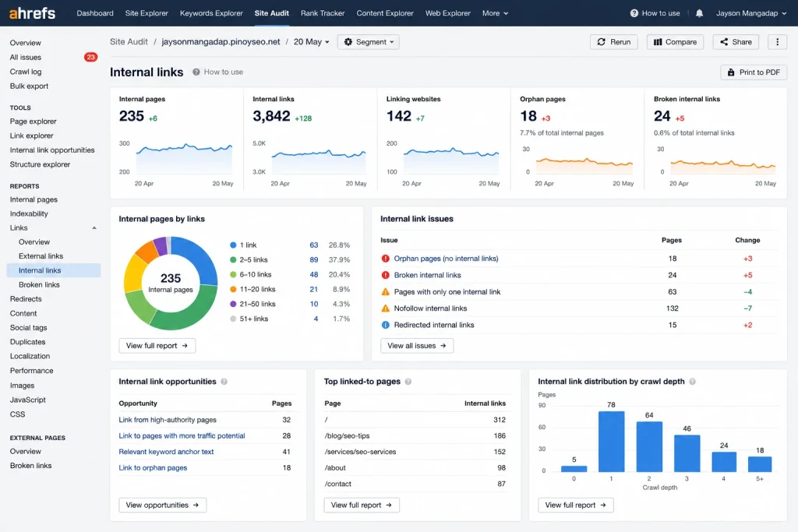Click the help icon beside Top linked-to pages
The height and width of the screenshot is (532, 798).
click(408, 382)
